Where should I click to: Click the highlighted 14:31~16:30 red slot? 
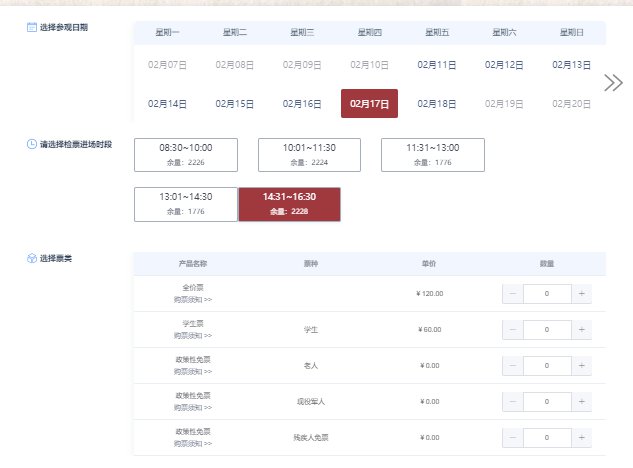289,204
